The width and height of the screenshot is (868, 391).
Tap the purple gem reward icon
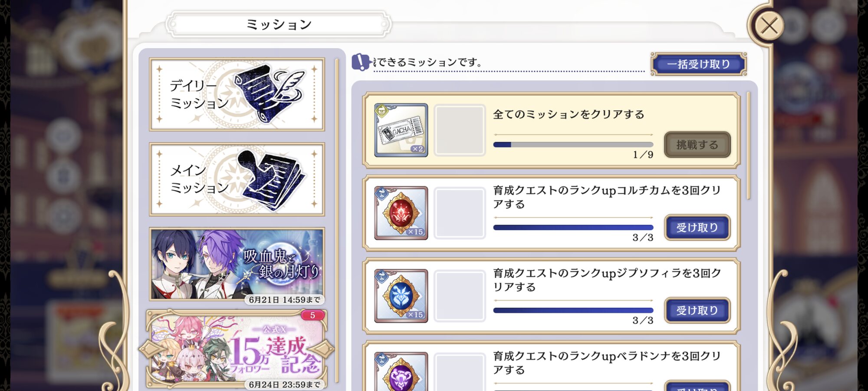coord(401,372)
